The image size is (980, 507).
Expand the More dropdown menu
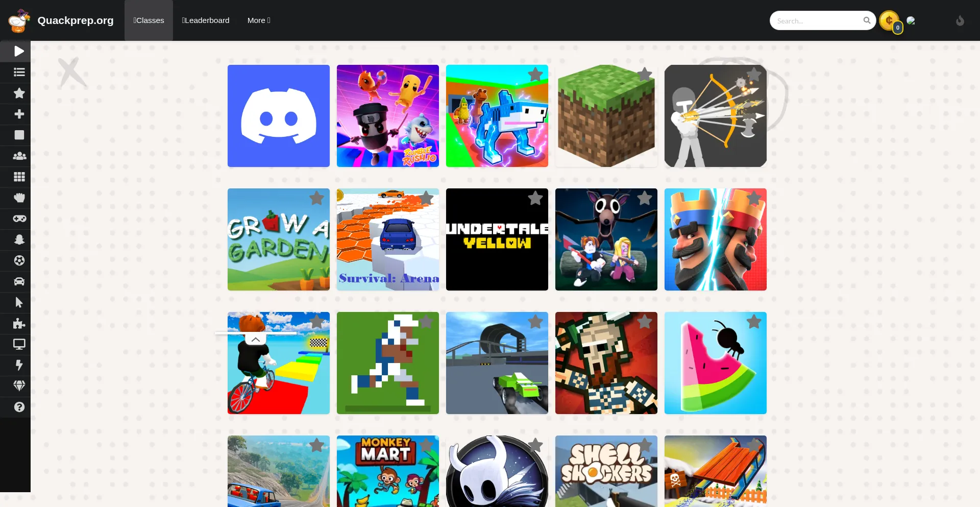pyautogui.click(x=259, y=20)
